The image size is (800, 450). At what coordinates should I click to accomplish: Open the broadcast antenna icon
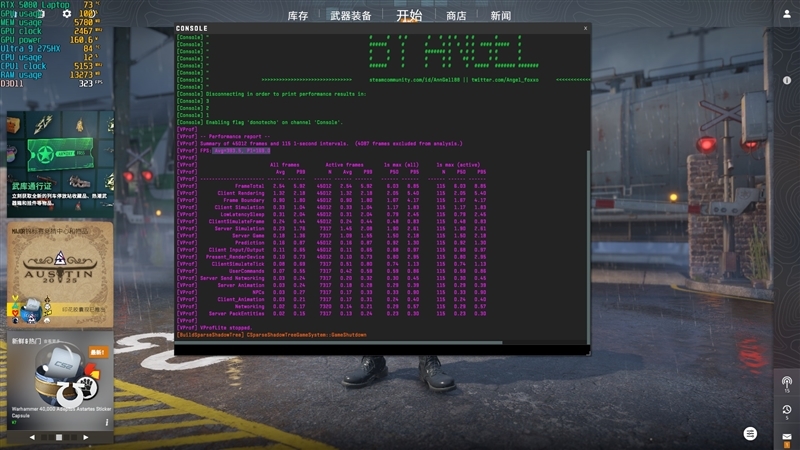[x=787, y=383]
